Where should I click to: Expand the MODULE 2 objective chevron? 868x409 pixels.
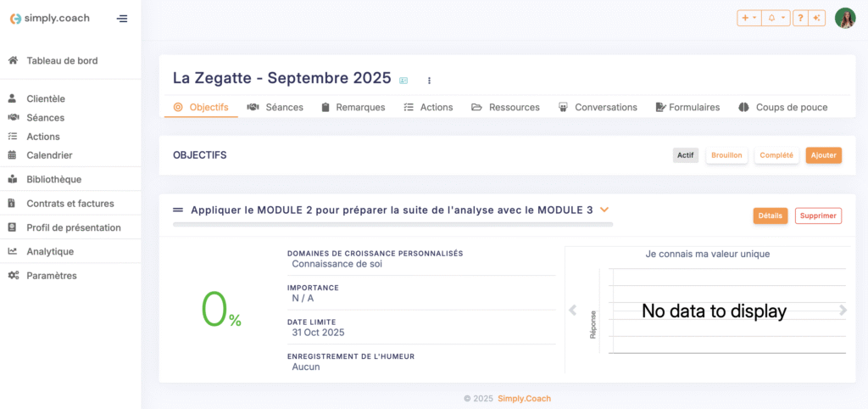tap(604, 210)
